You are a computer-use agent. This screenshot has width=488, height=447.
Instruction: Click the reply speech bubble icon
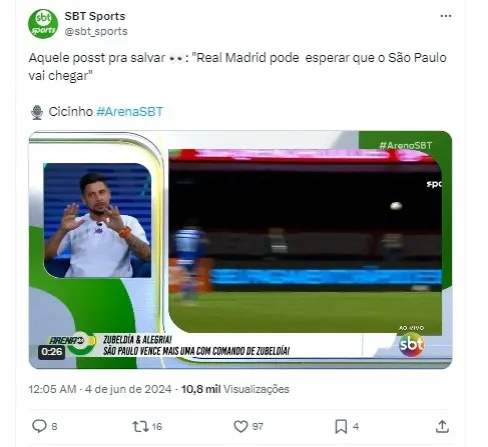coord(39,426)
